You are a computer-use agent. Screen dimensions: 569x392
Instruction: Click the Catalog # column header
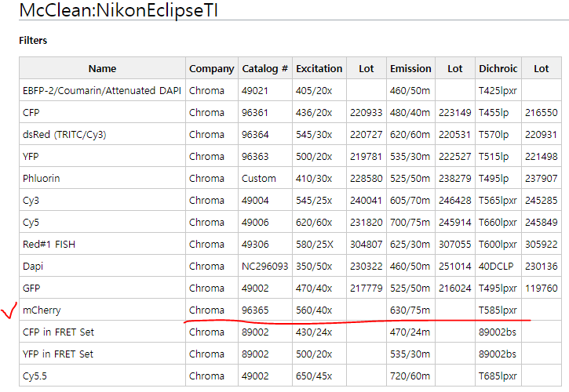coord(264,68)
